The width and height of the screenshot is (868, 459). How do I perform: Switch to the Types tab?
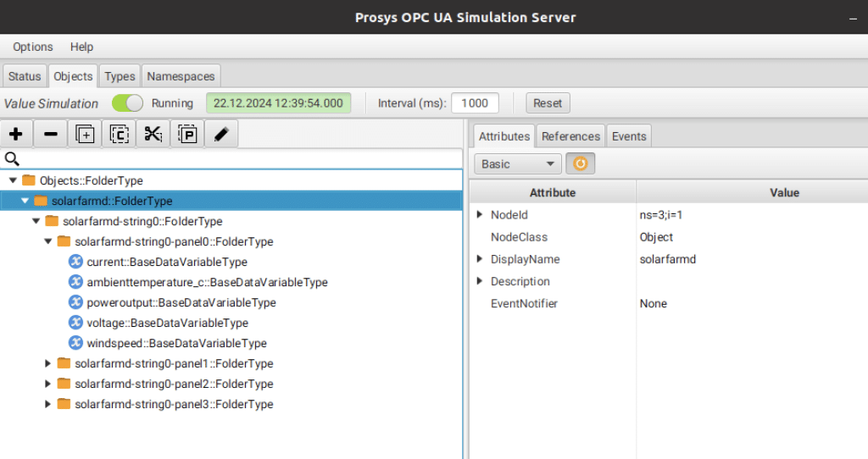point(120,76)
